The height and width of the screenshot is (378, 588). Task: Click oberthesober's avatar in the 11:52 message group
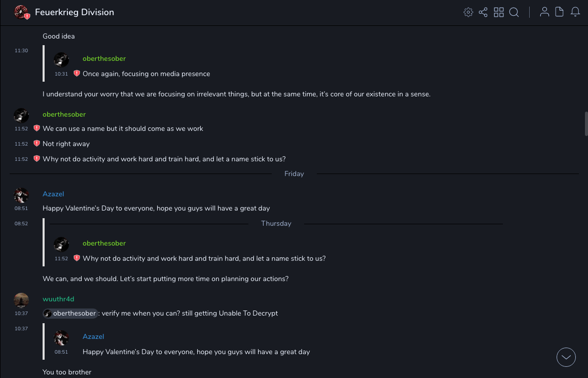pos(21,115)
